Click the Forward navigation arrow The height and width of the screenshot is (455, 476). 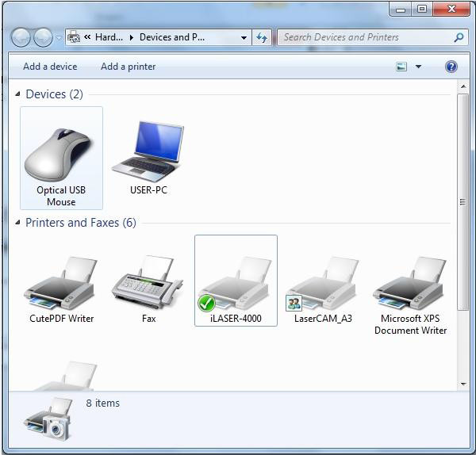[x=43, y=37]
